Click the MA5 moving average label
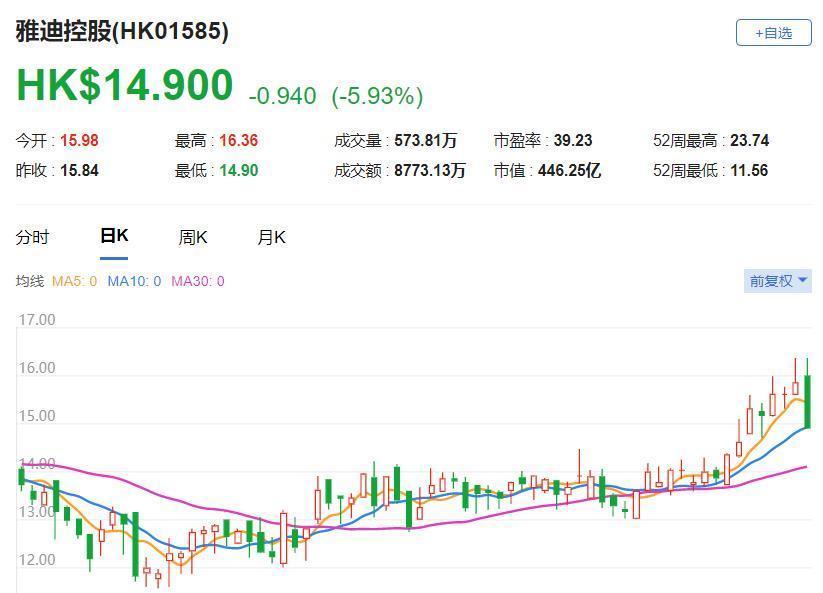Screen dimensions: 823x593 75,281
